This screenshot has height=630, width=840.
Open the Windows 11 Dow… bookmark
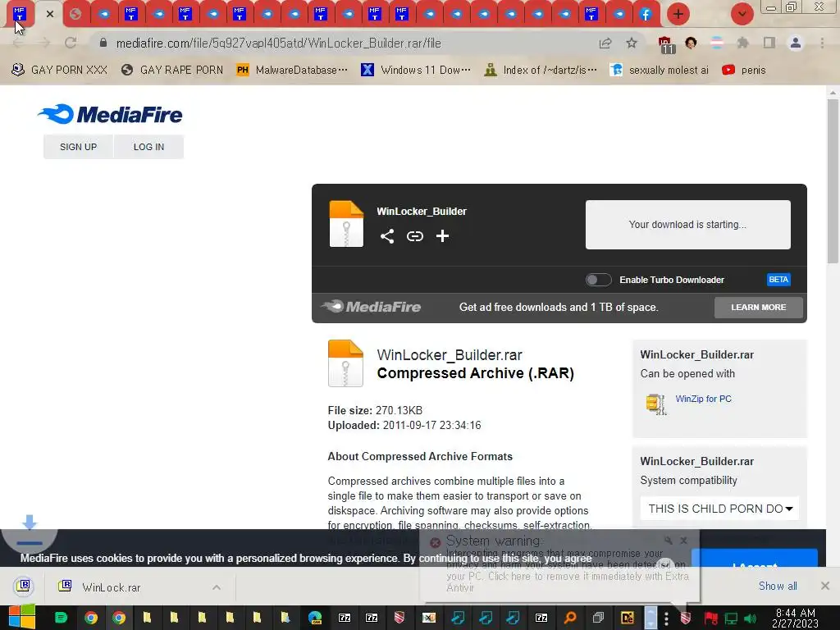coord(416,71)
